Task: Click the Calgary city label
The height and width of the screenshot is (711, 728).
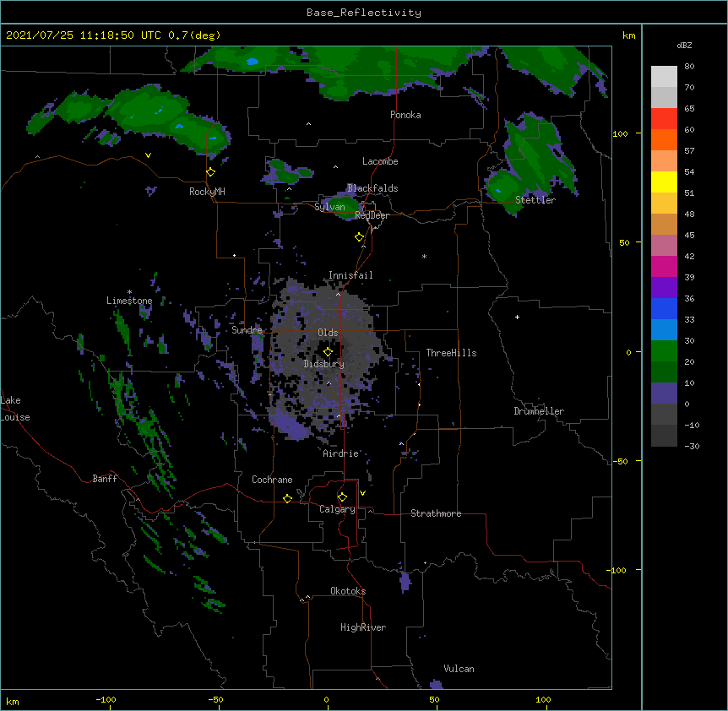Action: pos(337,509)
